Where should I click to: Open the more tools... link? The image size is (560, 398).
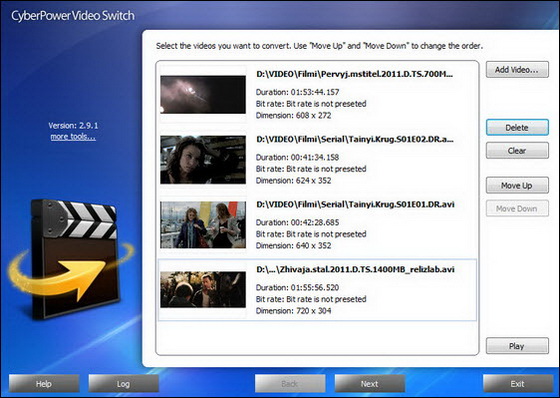tap(73, 137)
